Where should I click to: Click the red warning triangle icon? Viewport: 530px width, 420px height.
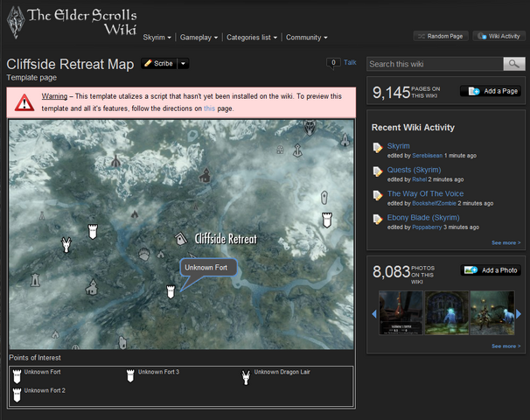tap(24, 102)
